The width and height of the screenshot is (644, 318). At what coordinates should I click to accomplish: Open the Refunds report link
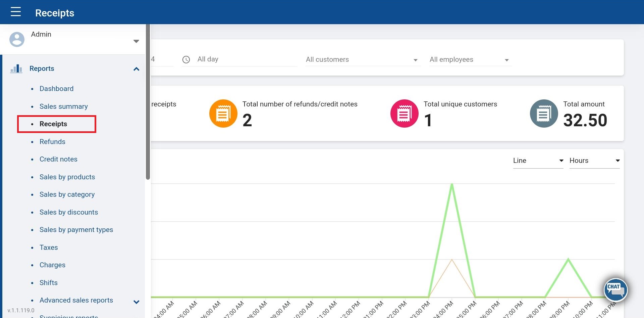click(52, 142)
